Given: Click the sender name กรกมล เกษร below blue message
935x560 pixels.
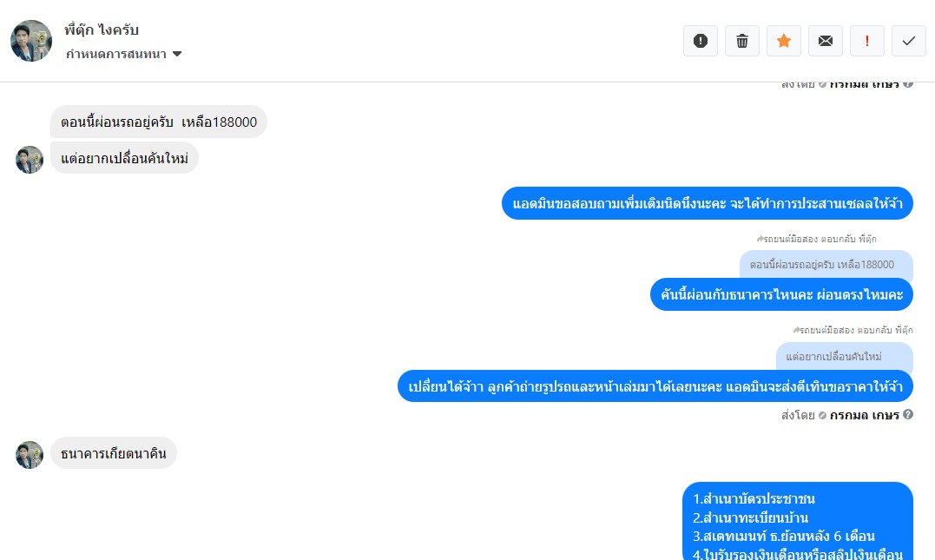Looking at the screenshot, I should pos(864,415).
